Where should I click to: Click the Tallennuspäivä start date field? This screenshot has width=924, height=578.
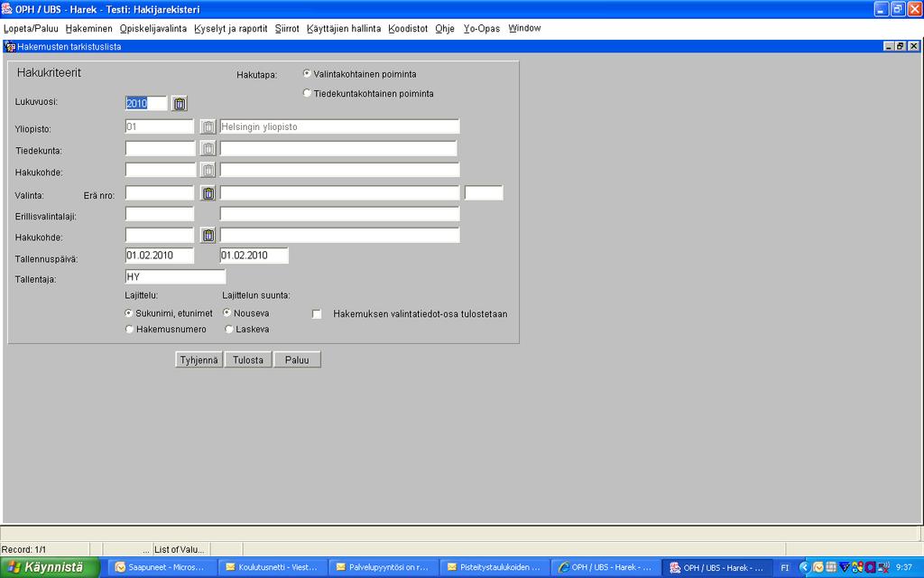point(160,256)
